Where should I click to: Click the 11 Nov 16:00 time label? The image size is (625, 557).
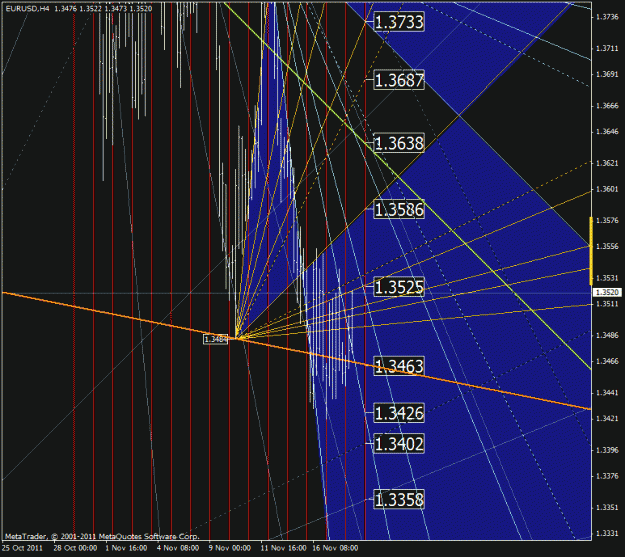(x=284, y=548)
